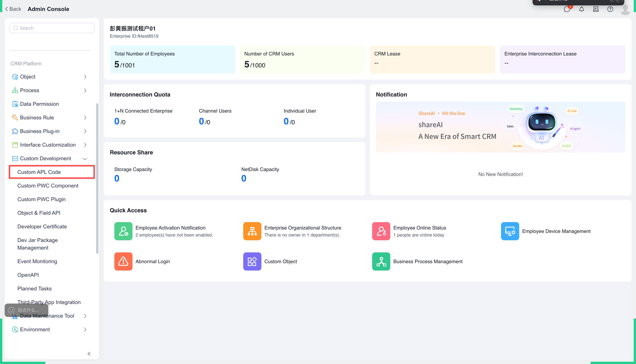Open the Abnormal Login warning icon

[123, 261]
